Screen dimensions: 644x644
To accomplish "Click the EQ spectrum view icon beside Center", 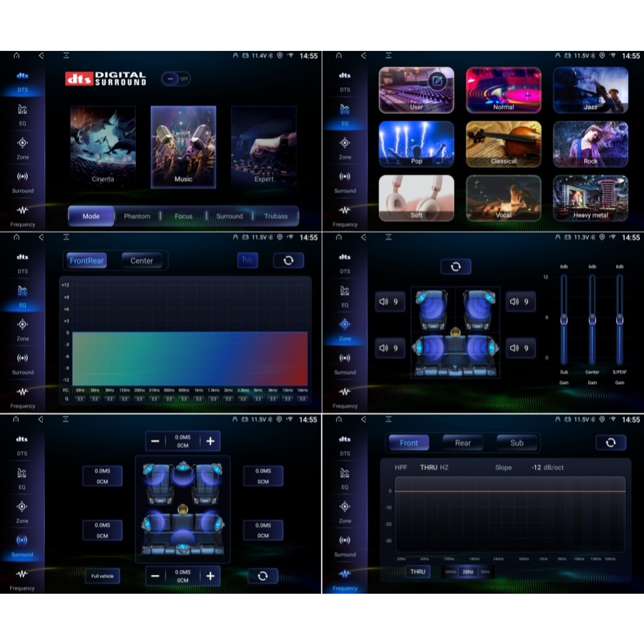I will (248, 260).
